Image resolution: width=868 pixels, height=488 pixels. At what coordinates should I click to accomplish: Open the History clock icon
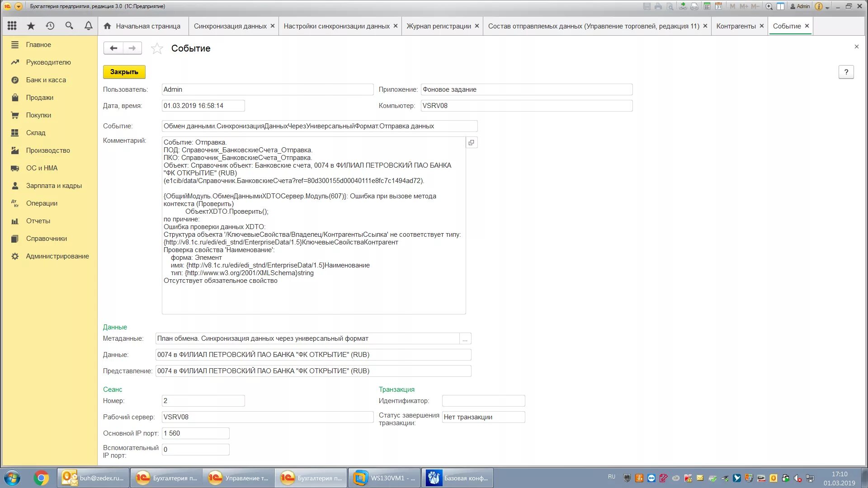(x=50, y=26)
